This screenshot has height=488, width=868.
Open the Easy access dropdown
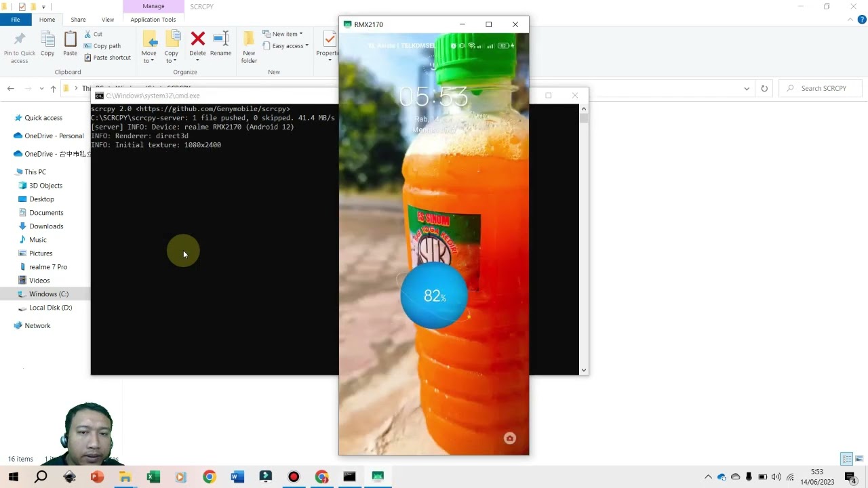click(x=285, y=46)
